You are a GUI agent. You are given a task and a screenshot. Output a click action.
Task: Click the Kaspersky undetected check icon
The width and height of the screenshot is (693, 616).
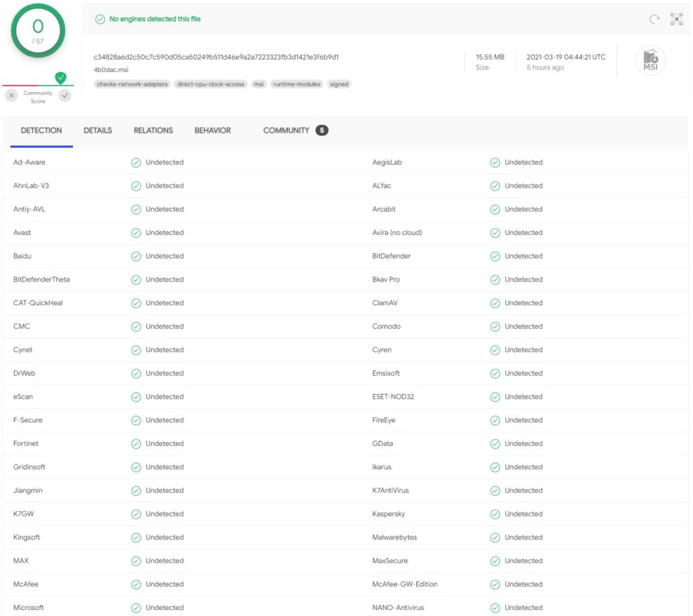coord(495,514)
